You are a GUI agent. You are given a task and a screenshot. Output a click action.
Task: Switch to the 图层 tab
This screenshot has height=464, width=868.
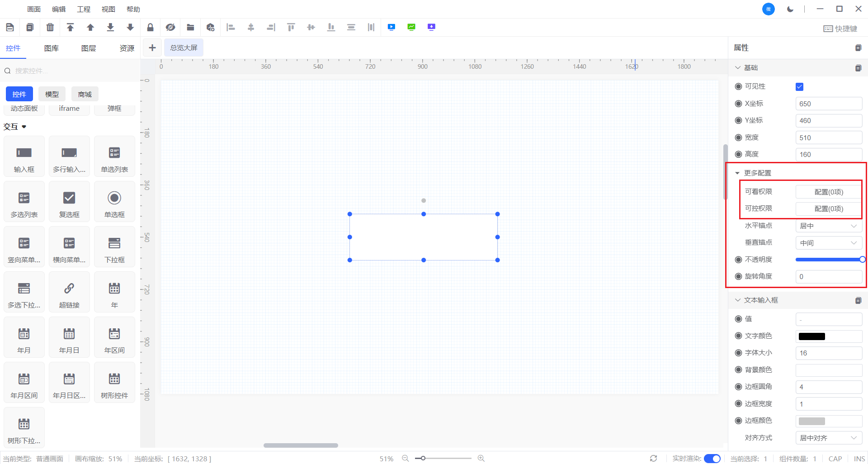coord(89,48)
